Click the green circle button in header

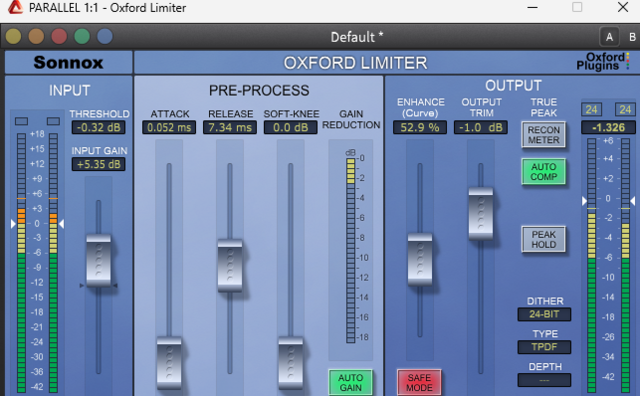82,36
